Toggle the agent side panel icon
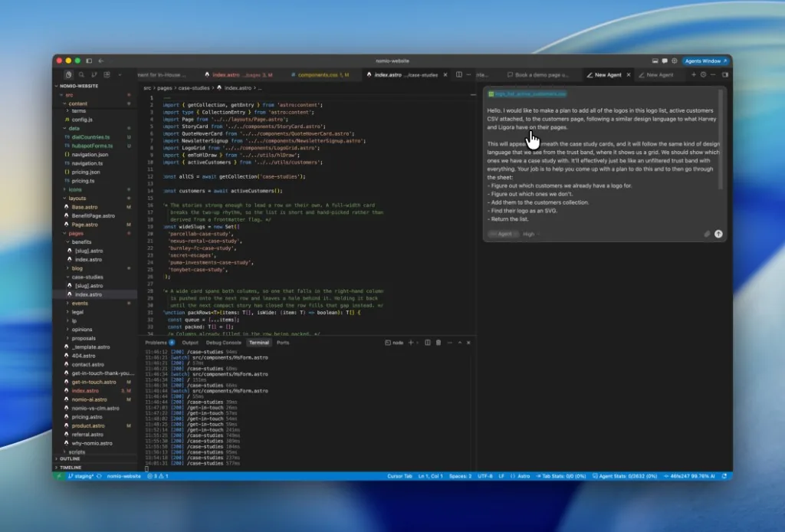The height and width of the screenshot is (532, 785). [725, 74]
